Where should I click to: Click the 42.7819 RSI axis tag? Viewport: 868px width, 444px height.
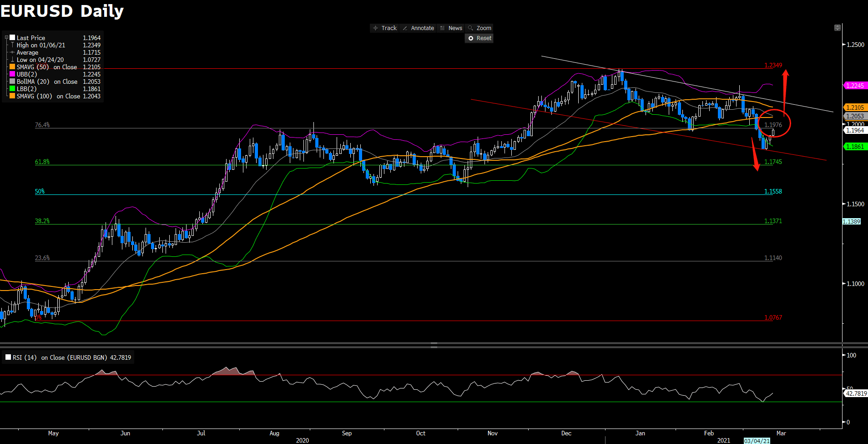click(856, 393)
